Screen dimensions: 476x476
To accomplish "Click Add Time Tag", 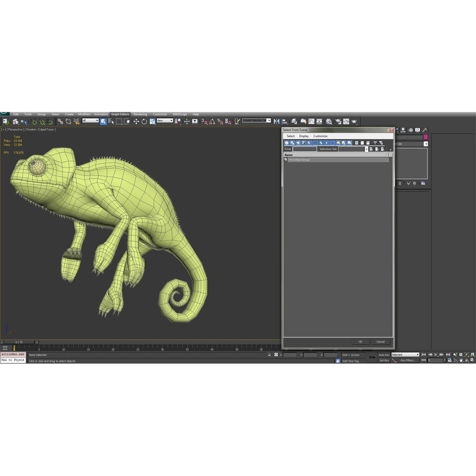I will [x=350, y=361].
